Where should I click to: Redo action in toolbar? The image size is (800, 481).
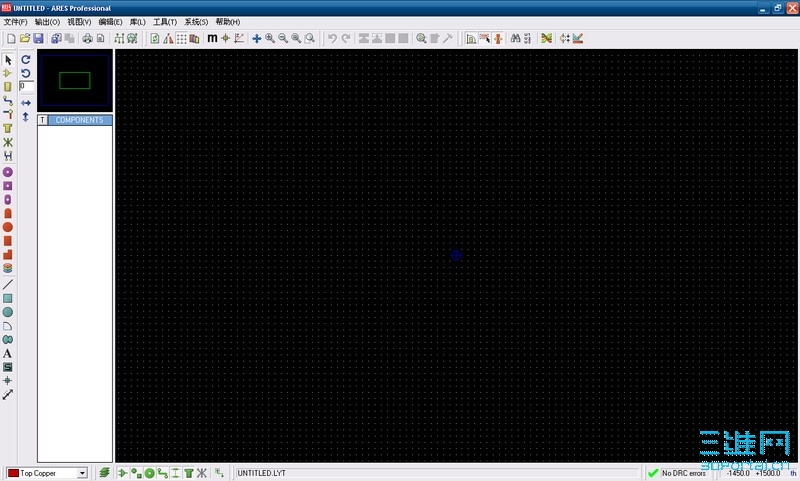[x=346, y=38]
